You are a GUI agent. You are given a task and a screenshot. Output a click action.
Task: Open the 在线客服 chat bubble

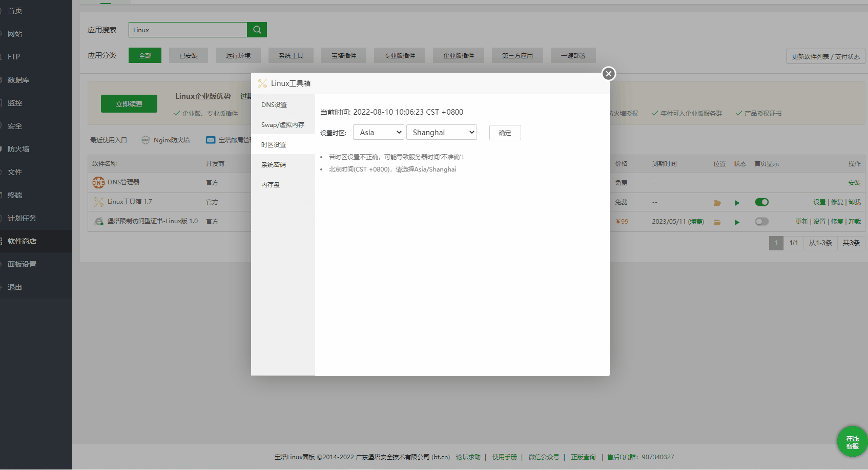[852, 442]
